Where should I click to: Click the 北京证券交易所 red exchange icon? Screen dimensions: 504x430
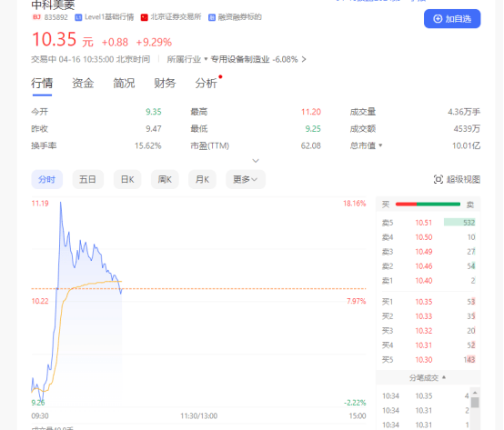pos(145,17)
